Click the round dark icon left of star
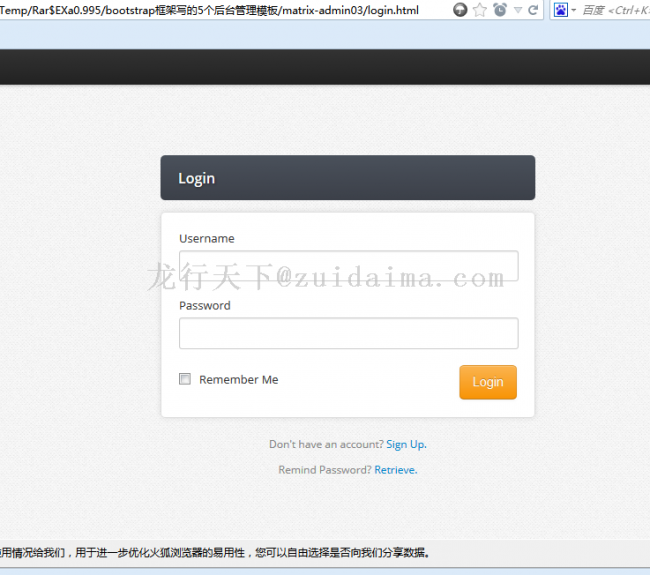This screenshot has width=650, height=575. tap(460, 10)
